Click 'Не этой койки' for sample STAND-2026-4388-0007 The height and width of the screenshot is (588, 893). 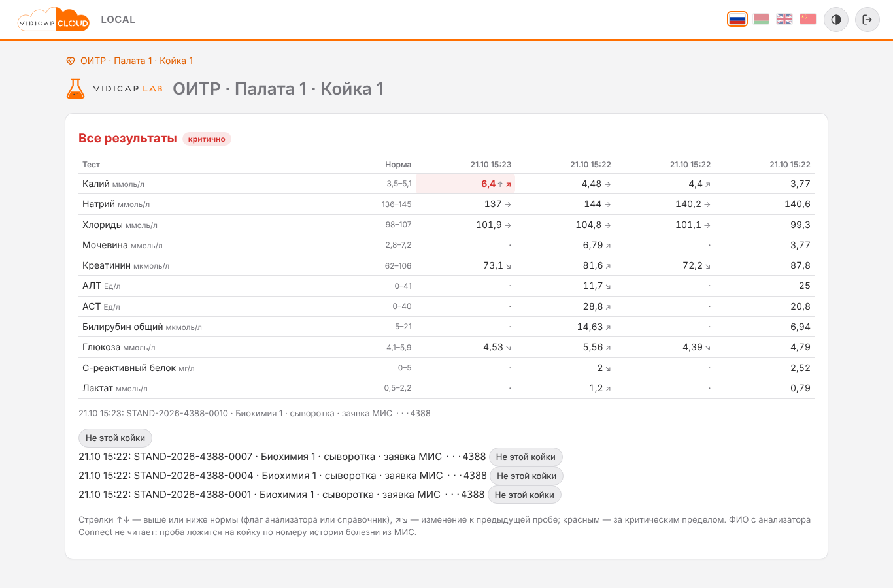click(x=526, y=457)
